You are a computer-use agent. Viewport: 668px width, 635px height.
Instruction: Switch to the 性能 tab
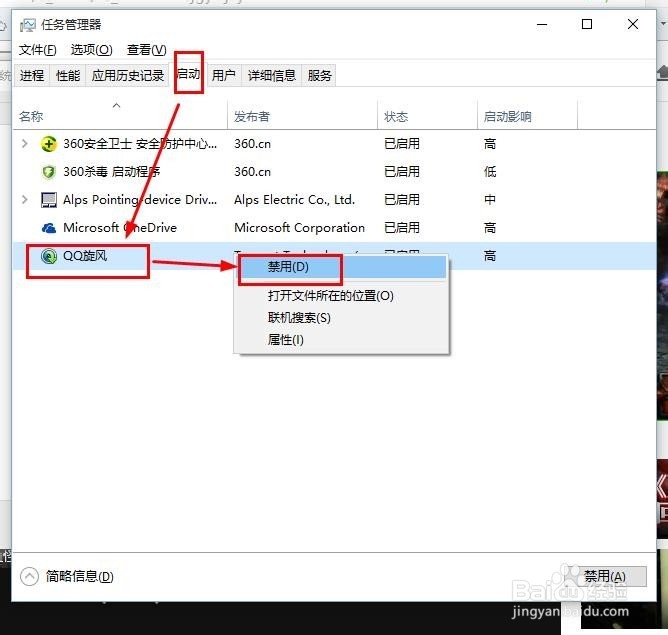point(68,76)
